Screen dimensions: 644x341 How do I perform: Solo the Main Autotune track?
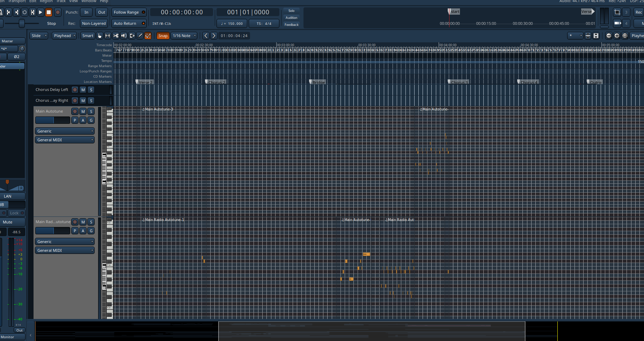click(91, 112)
